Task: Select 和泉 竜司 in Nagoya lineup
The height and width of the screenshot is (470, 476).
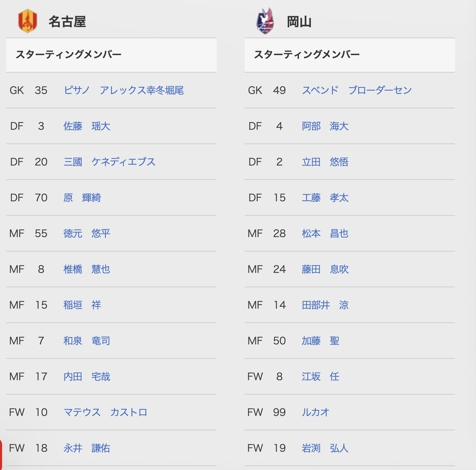Action: [x=87, y=341]
